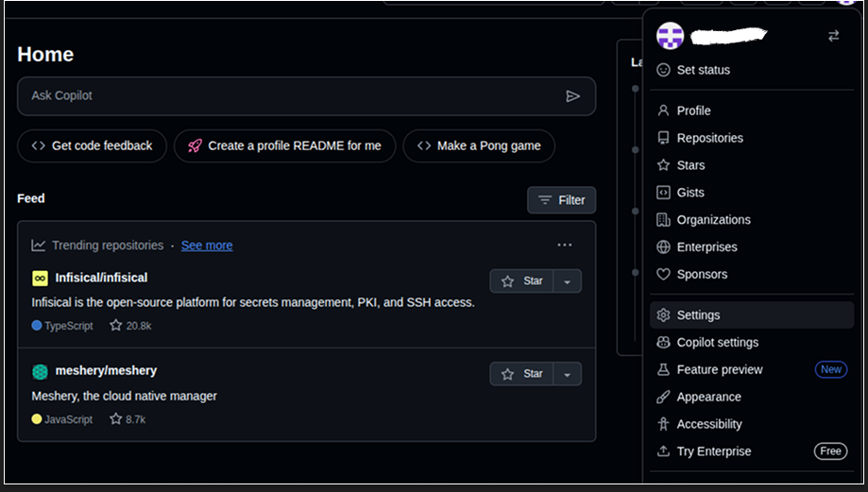Open the feed Filter dropdown
Screen dimensions: 868x492
(561, 200)
